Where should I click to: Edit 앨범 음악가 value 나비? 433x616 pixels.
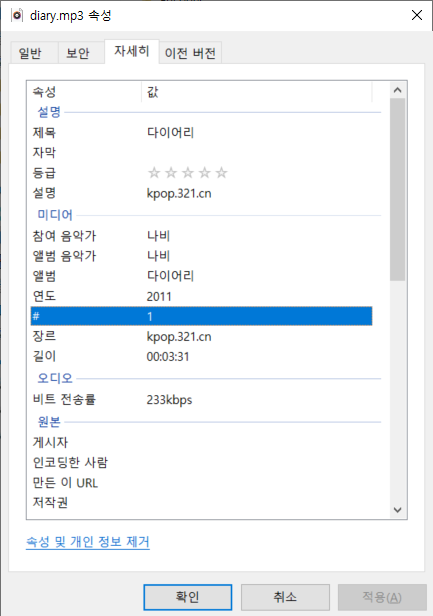click(158, 256)
